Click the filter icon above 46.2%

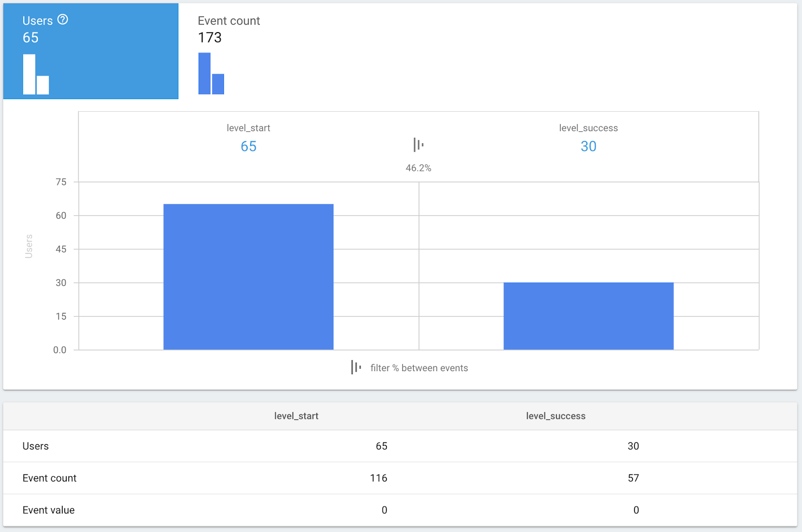pos(419,145)
